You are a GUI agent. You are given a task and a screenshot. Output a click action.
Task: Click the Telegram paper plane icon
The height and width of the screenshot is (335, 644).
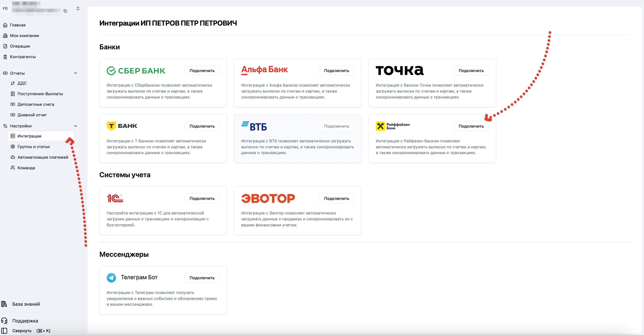(111, 277)
